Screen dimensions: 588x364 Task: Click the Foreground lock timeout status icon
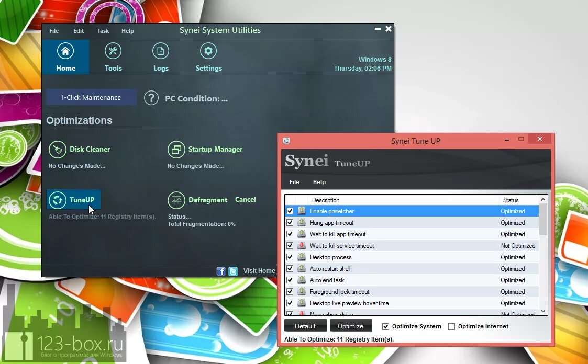[302, 291]
